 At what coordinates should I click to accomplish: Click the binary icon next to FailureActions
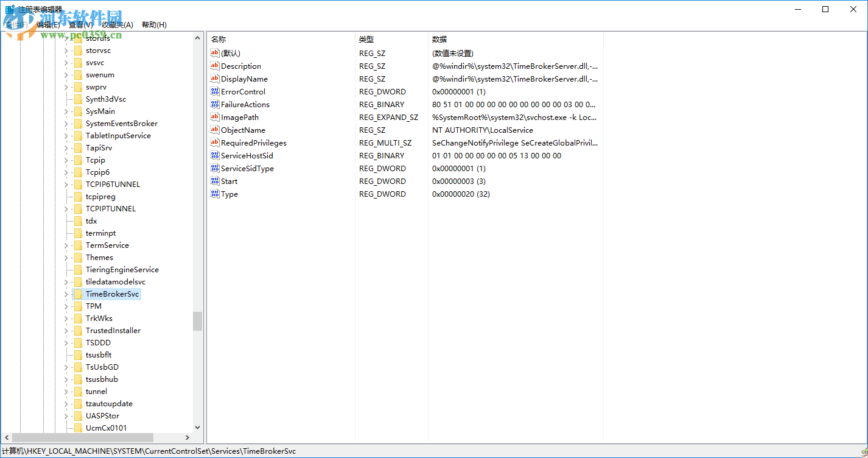(215, 104)
